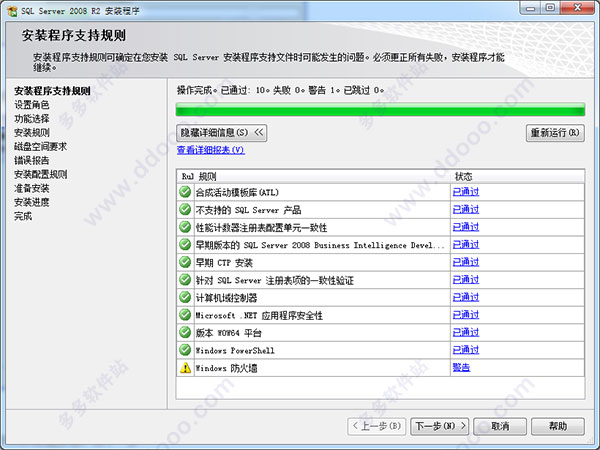The width and height of the screenshot is (600, 450).
Task: Minimize the SQL Server setup window
Action: tap(530, 8)
